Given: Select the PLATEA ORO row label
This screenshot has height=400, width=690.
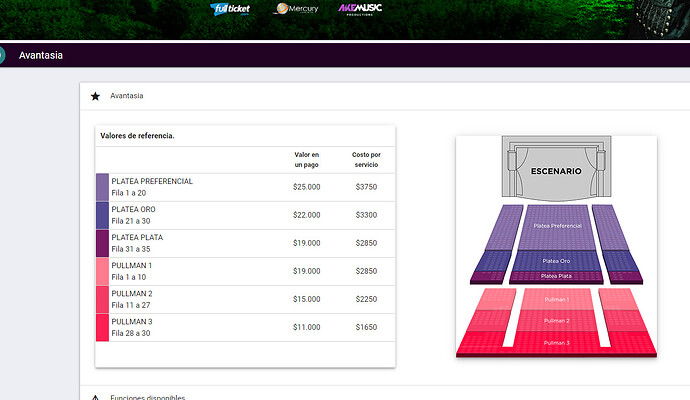Looking at the screenshot, I should (133, 209).
